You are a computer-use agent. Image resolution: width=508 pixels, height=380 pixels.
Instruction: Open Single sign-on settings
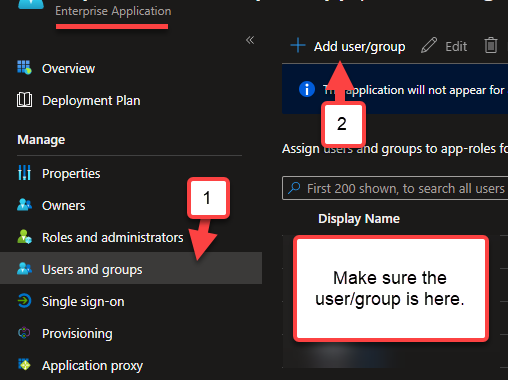tap(83, 302)
